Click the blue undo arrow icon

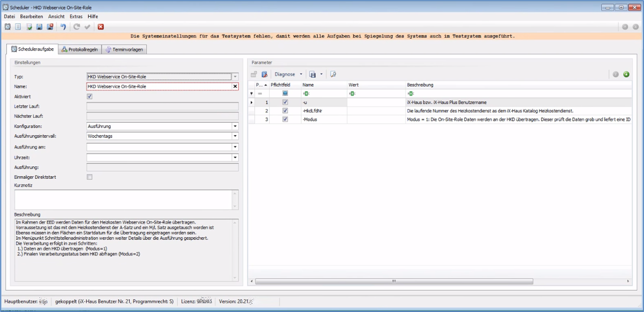click(x=63, y=27)
